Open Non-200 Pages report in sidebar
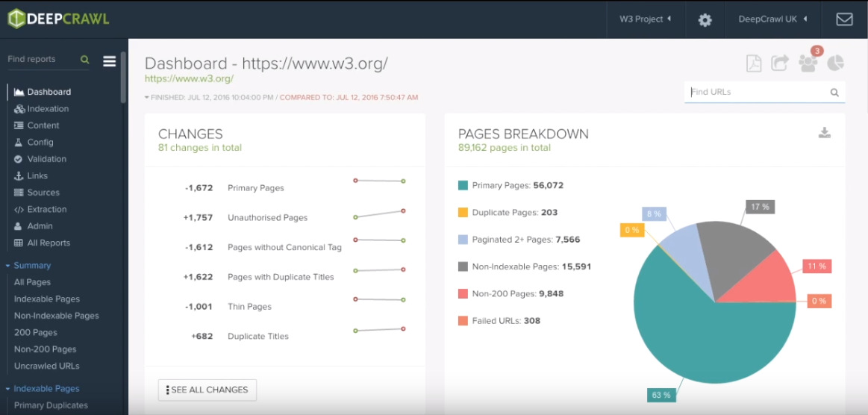Viewport: 868px width, 415px height. [45, 349]
